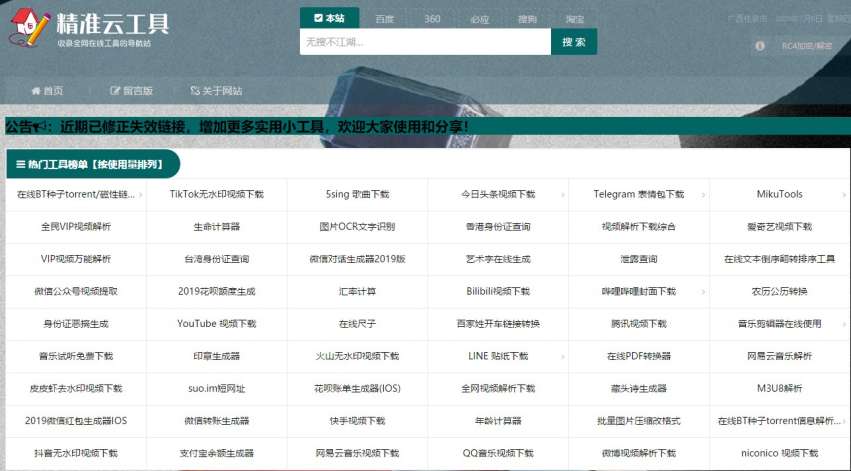
Task: Expand arrow beside Telegram 表情包下载
Action: click(x=703, y=194)
